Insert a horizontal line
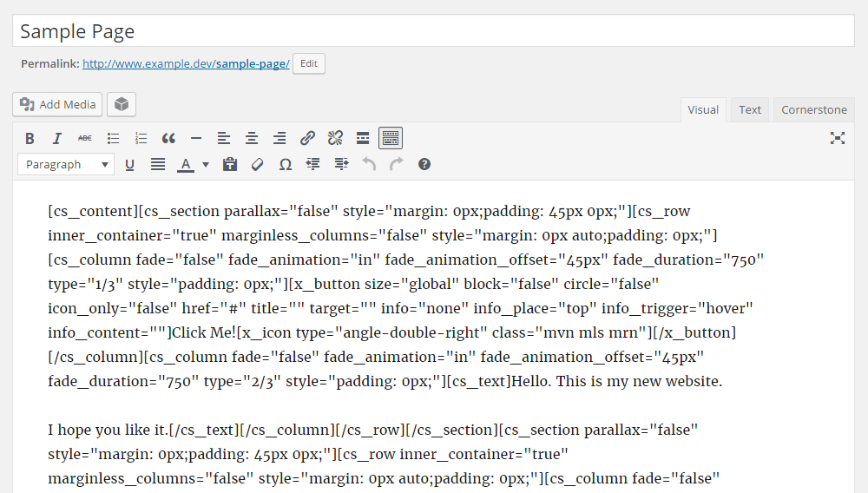 [x=196, y=138]
